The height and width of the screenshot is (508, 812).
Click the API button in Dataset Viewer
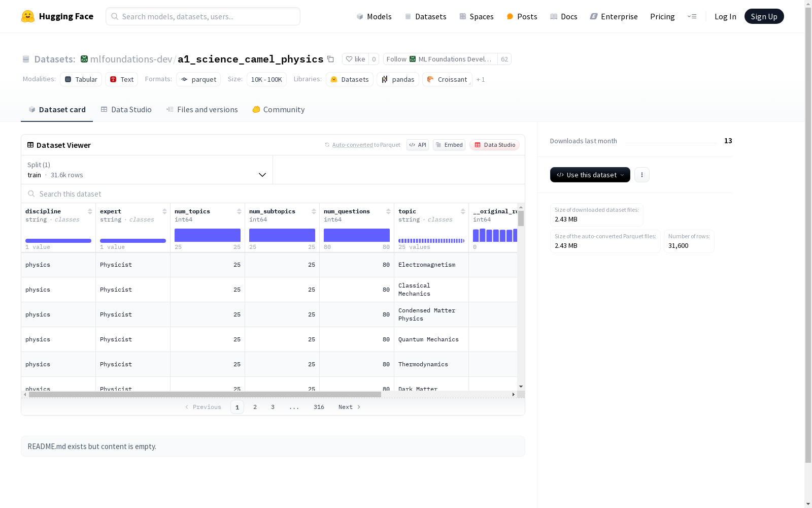[x=418, y=145]
